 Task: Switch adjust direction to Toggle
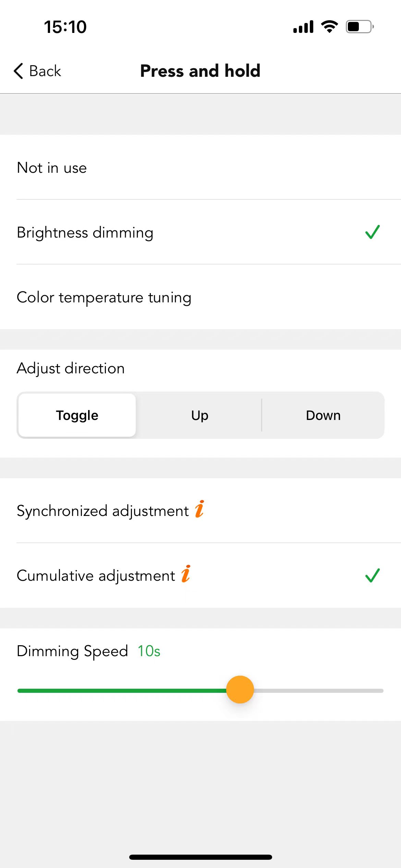click(x=77, y=415)
